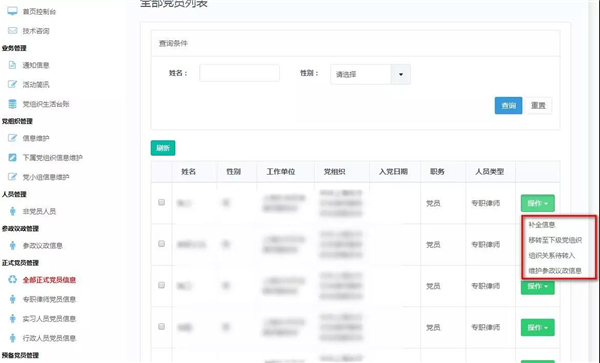600x363 pixels.
Task: Click 党员 in the first table row
Action: [433, 203]
